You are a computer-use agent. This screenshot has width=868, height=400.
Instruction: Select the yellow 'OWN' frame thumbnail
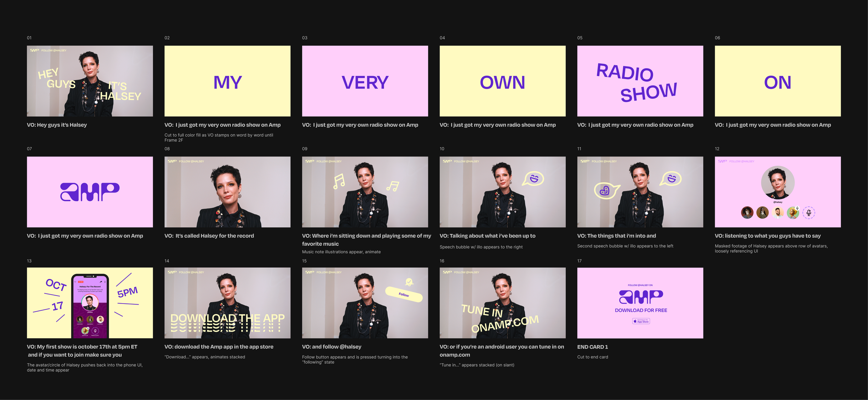502,81
